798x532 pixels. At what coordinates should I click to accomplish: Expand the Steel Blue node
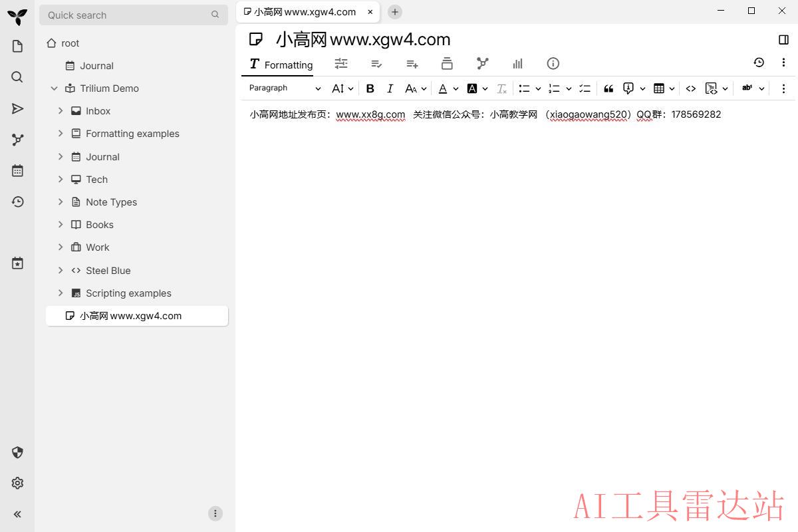click(61, 271)
